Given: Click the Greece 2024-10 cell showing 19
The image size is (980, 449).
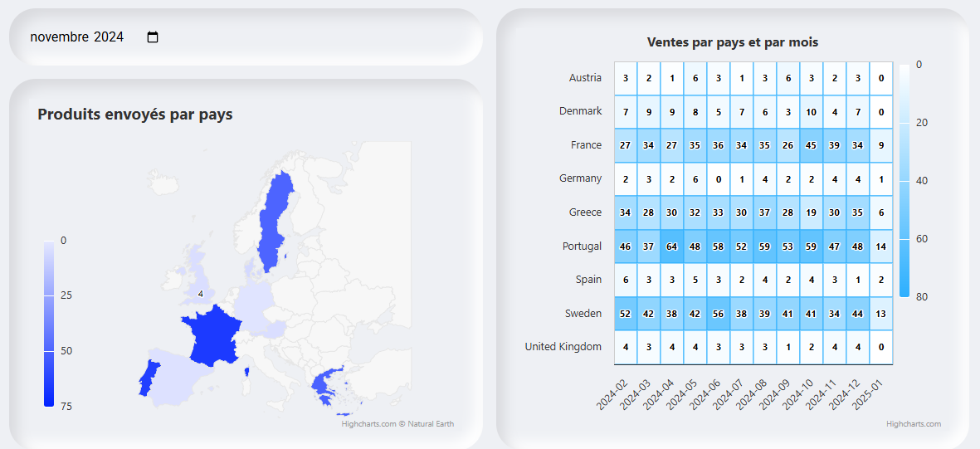Looking at the screenshot, I should (812, 212).
